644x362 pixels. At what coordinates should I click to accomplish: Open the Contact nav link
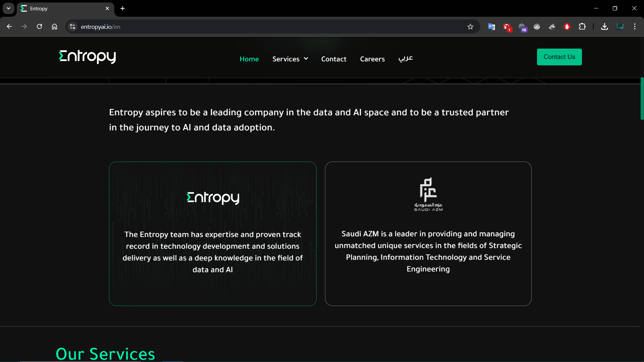pyautogui.click(x=334, y=59)
